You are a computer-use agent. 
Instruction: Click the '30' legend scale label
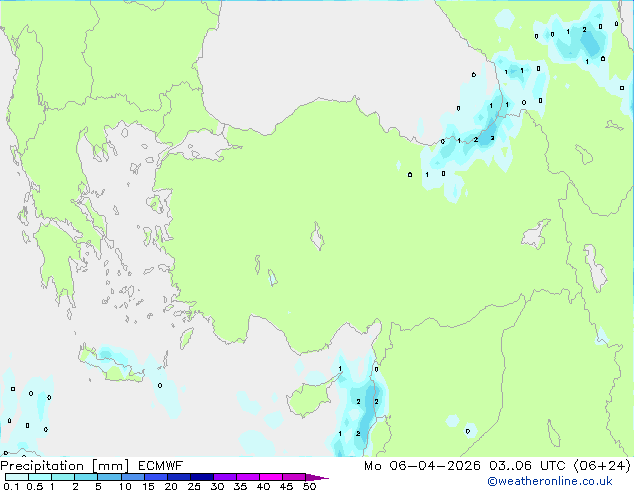point(217,486)
